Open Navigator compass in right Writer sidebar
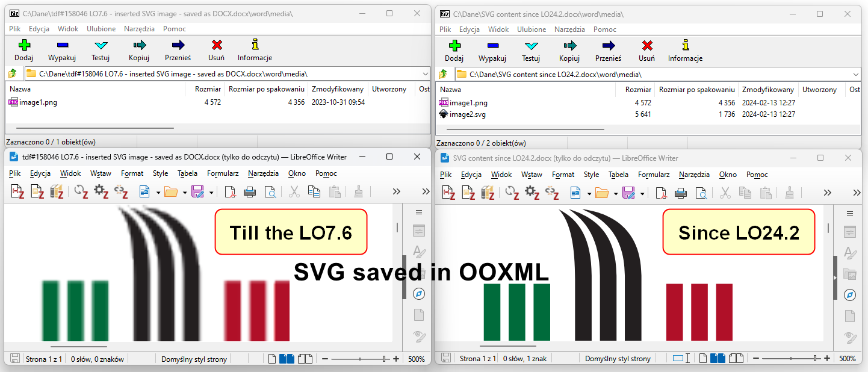This screenshot has height=372, width=868. click(850, 295)
